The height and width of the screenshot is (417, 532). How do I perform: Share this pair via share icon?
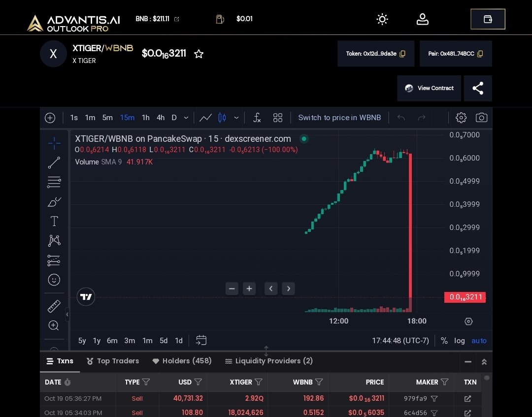pyautogui.click(x=478, y=88)
